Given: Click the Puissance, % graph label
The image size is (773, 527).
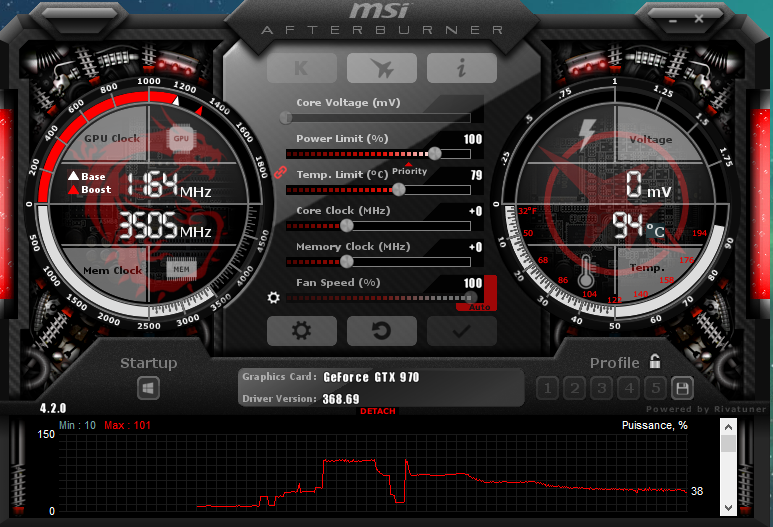Looking at the screenshot, I should point(655,425).
